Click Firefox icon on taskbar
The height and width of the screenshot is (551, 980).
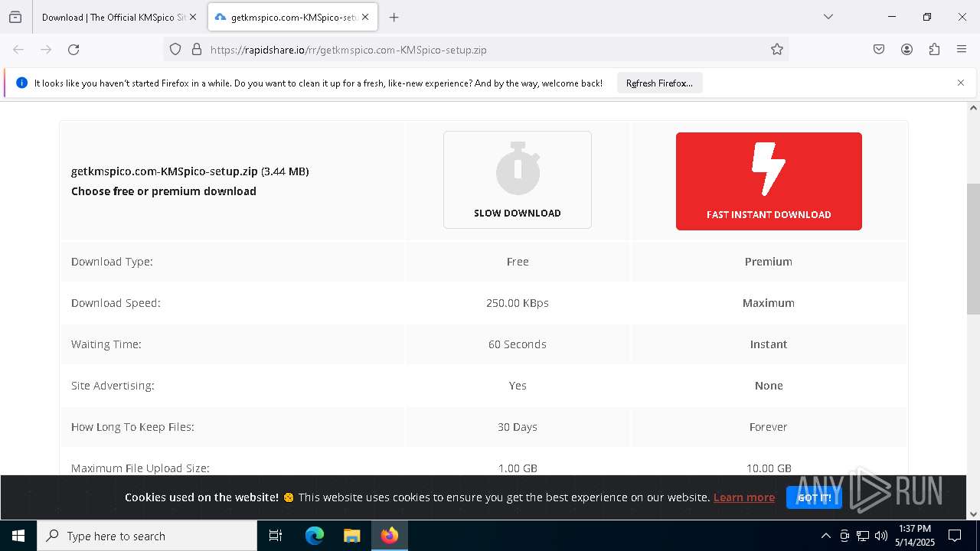point(389,536)
